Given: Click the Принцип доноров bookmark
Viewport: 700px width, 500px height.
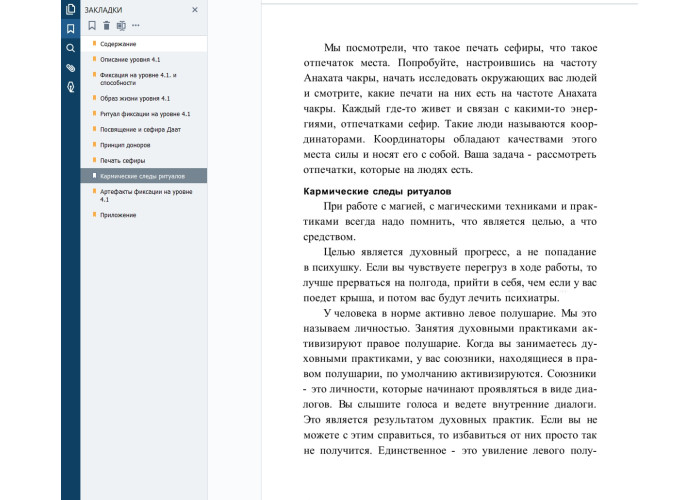Looking at the screenshot, I should (x=125, y=145).
